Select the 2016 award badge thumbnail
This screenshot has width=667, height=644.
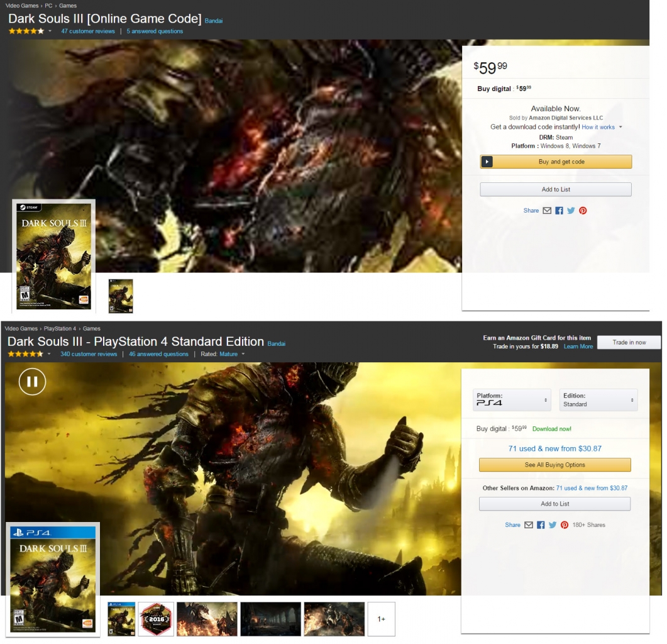pos(156,619)
